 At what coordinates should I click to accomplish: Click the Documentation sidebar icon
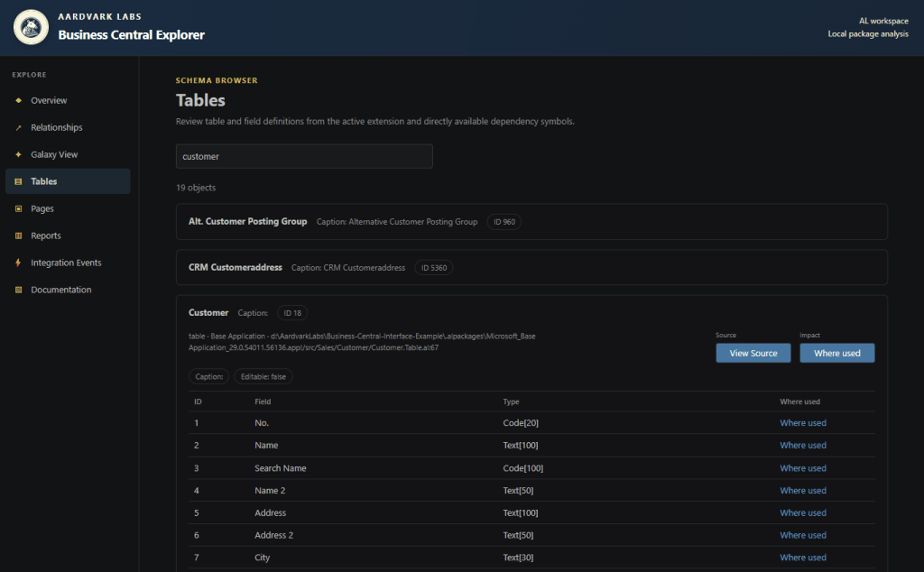click(18, 290)
